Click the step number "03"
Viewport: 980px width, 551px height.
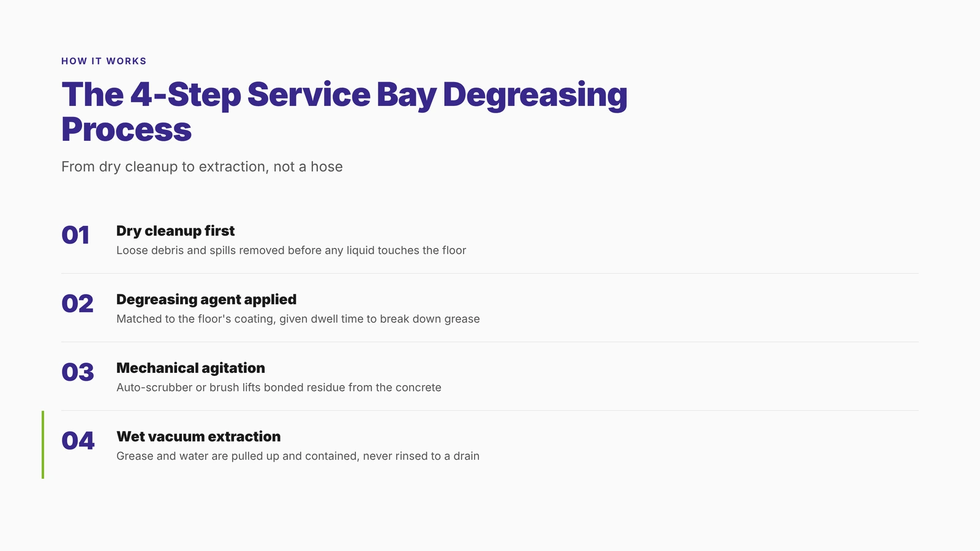pos(78,372)
